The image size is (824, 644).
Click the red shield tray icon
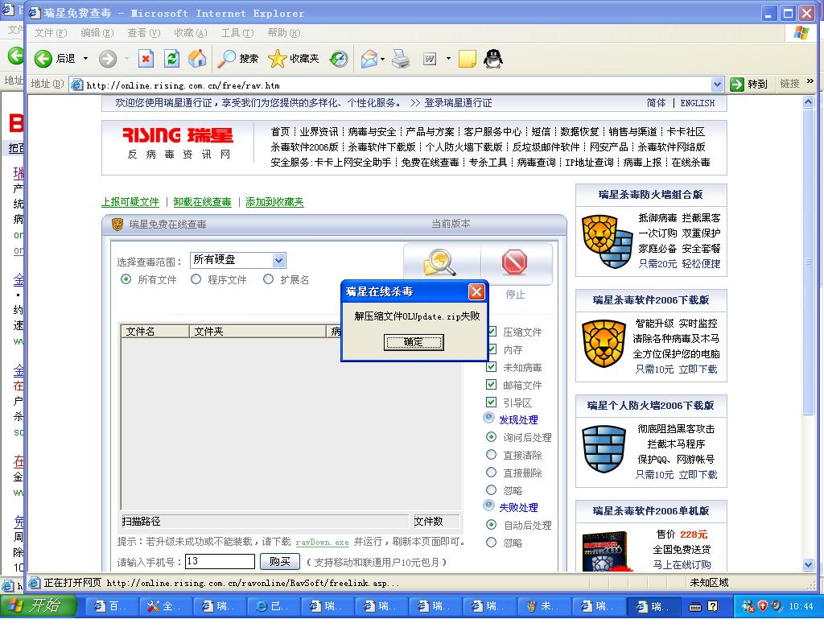763,606
